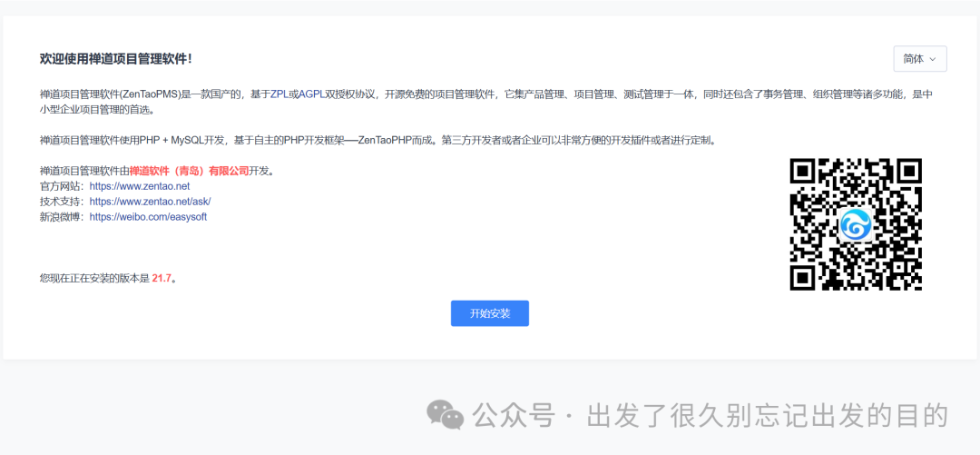Open the ZPL license link

pos(279,94)
